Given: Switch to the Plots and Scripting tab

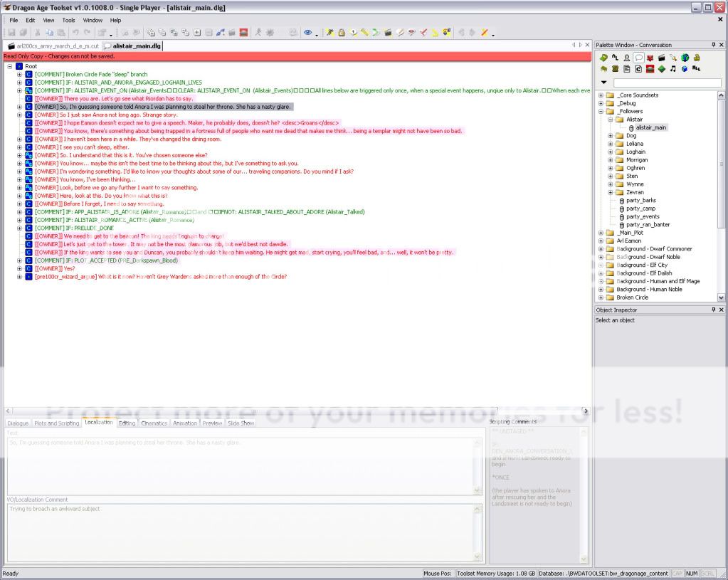Looking at the screenshot, I should point(56,423).
